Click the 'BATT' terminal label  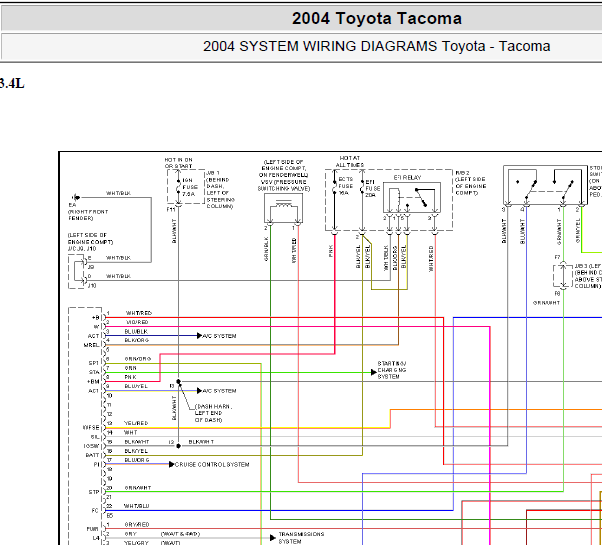[93, 455]
